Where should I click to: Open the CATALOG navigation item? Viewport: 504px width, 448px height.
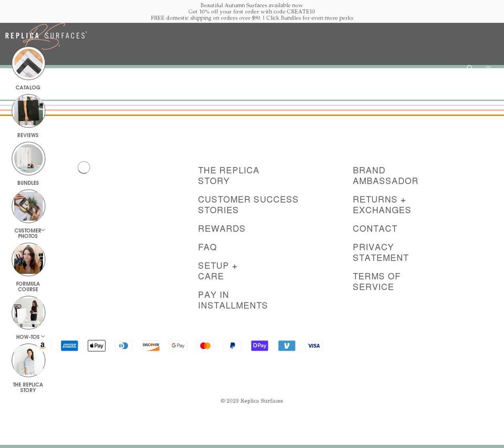pyautogui.click(x=28, y=87)
